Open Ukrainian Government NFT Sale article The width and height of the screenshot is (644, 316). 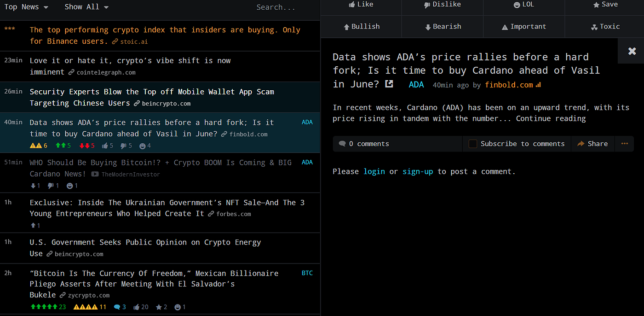tap(167, 208)
